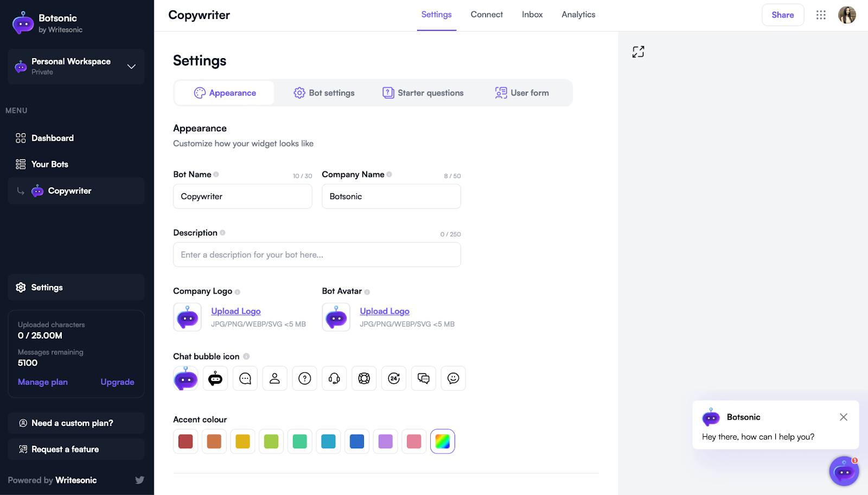This screenshot has height=495, width=868.
Task: Click Upload Logo under Company Logo
Action: coord(236,311)
